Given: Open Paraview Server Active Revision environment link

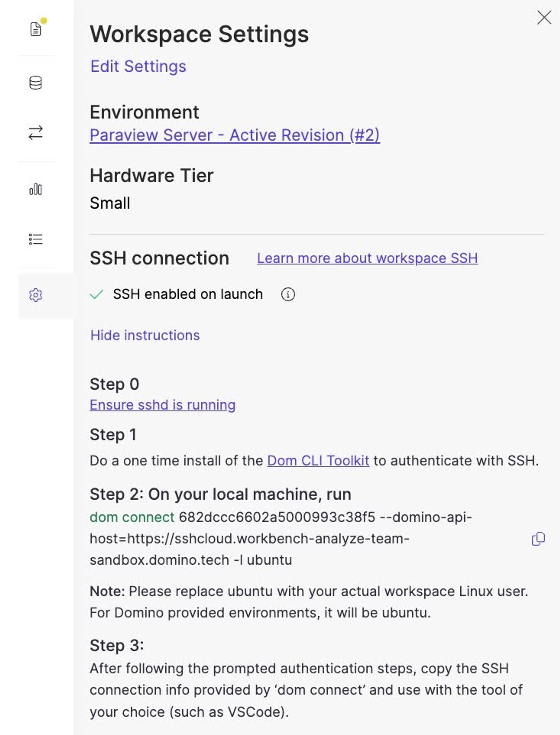Looking at the screenshot, I should pos(234,135).
